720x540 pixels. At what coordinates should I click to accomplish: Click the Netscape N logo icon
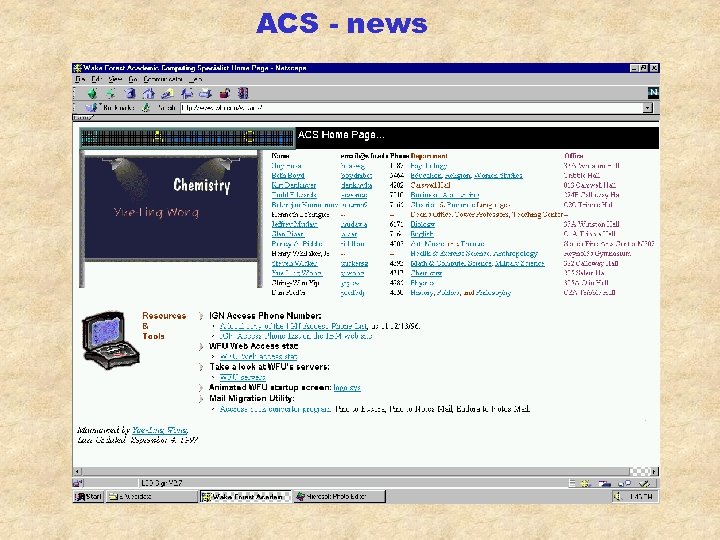653,93
